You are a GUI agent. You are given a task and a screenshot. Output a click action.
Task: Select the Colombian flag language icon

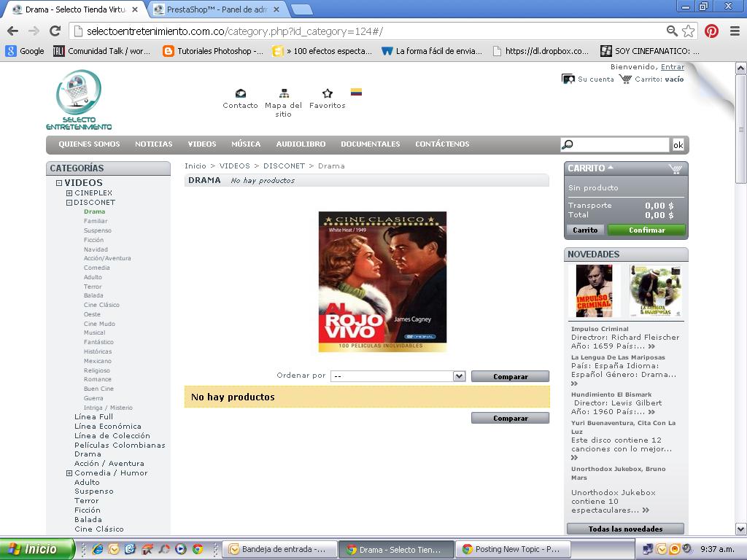click(x=356, y=92)
